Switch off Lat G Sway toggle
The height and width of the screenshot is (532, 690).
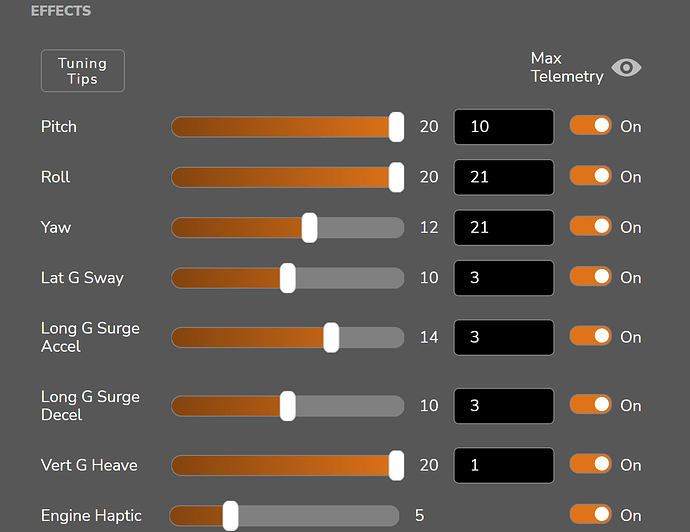coord(591,277)
